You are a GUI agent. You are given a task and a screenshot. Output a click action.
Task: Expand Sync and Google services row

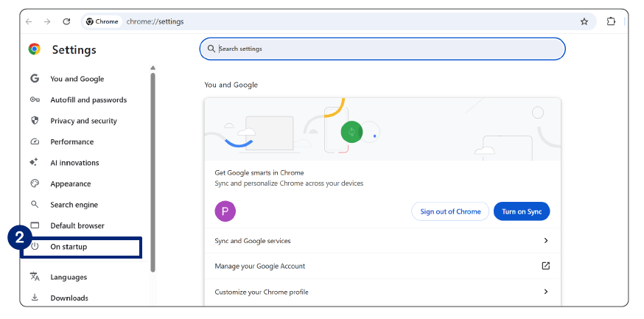[x=546, y=240]
